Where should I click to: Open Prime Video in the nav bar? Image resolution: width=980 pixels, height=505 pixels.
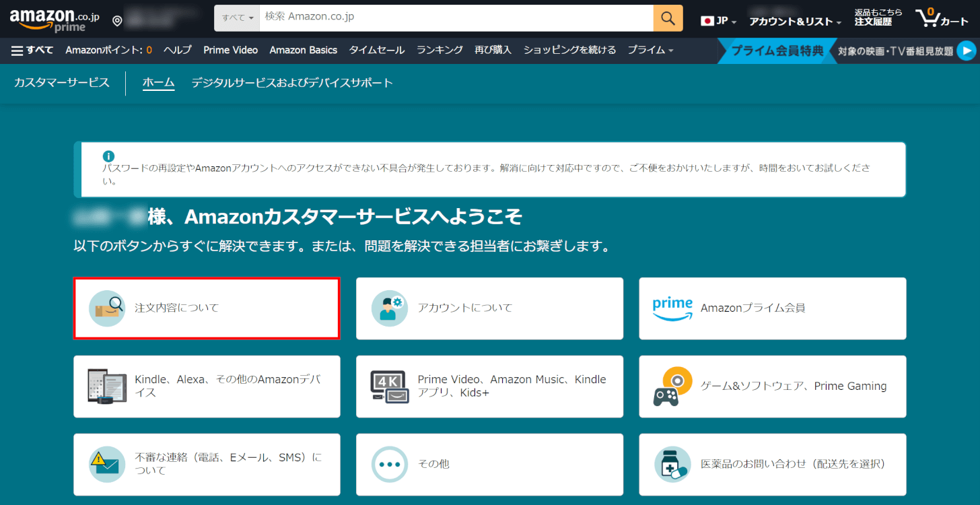[230, 50]
